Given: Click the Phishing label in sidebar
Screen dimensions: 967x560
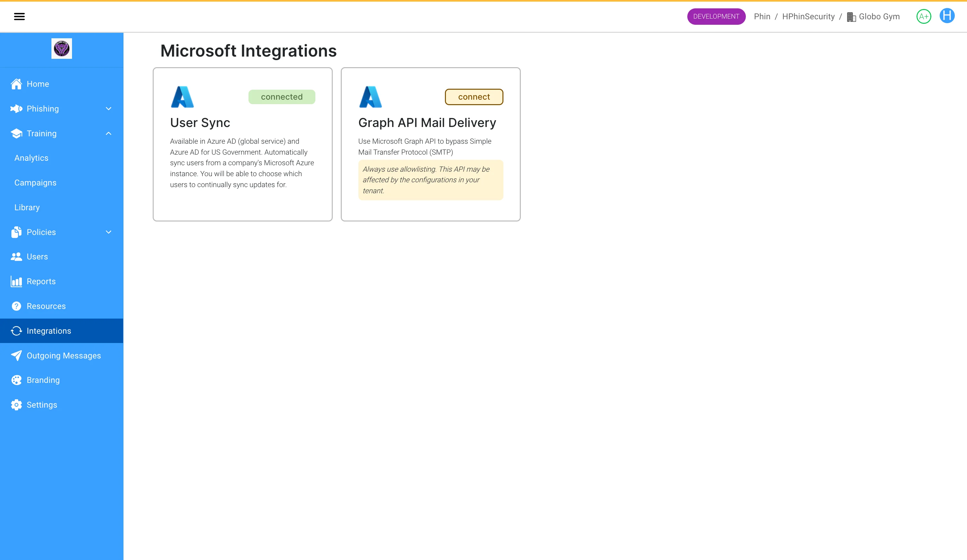Looking at the screenshot, I should click(x=42, y=109).
